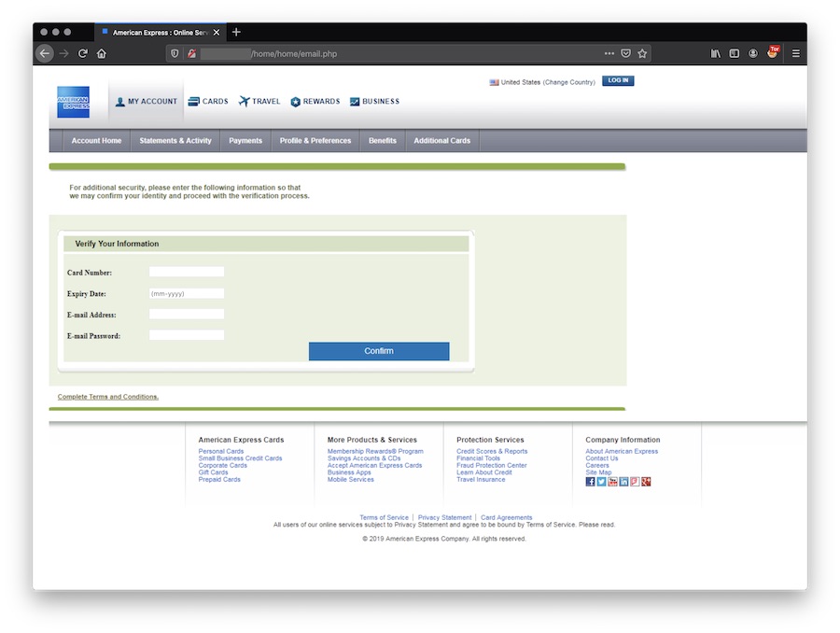
Task: Open the Rewards menu item
Action: click(x=315, y=102)
